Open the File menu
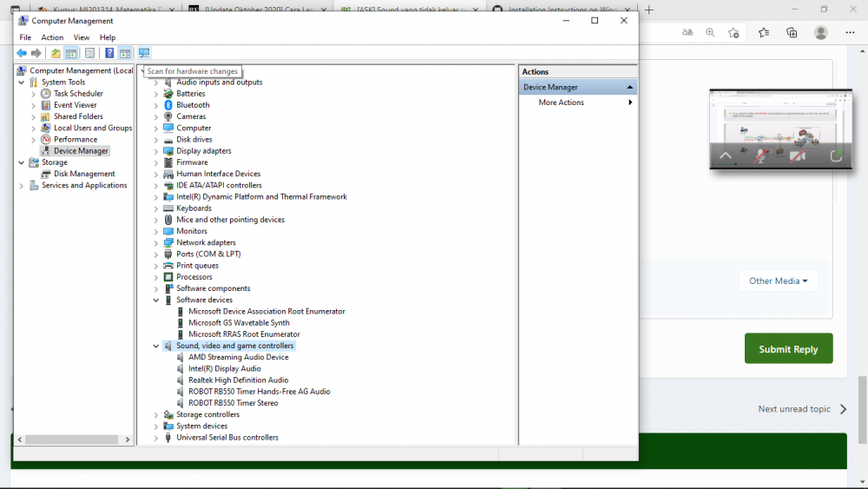 click(25, 37)
